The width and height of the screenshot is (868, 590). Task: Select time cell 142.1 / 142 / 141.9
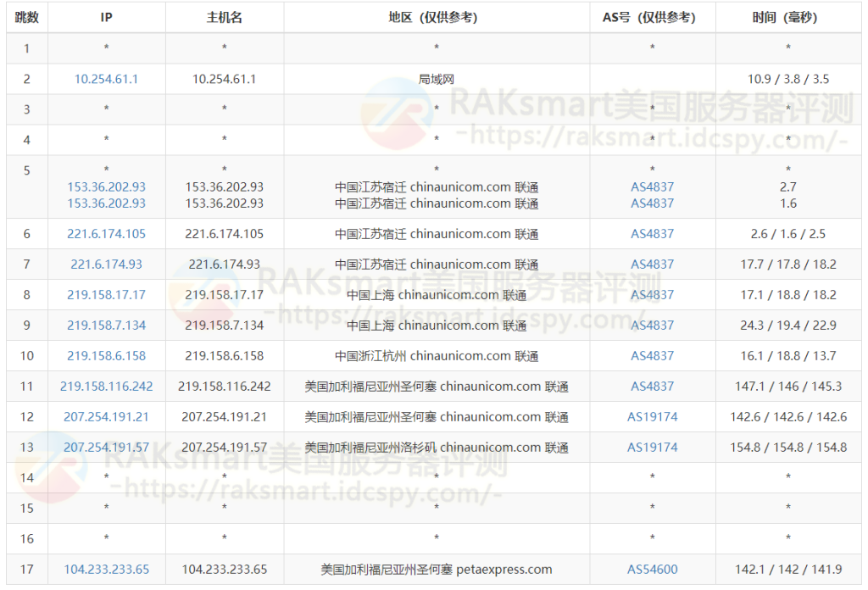(x=788, y=570)
